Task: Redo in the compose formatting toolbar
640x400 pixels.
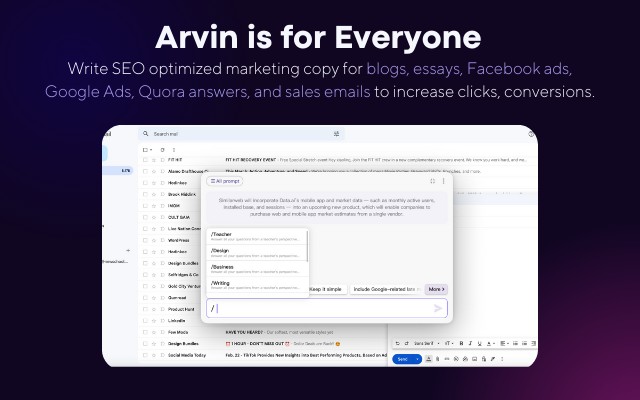Action: (x=407, y=343)
